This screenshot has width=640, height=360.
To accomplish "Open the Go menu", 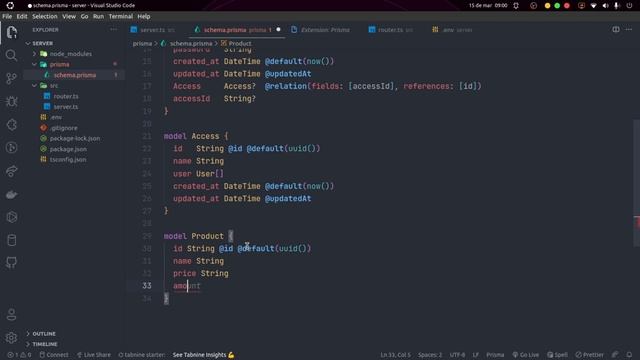I will 84,16.
